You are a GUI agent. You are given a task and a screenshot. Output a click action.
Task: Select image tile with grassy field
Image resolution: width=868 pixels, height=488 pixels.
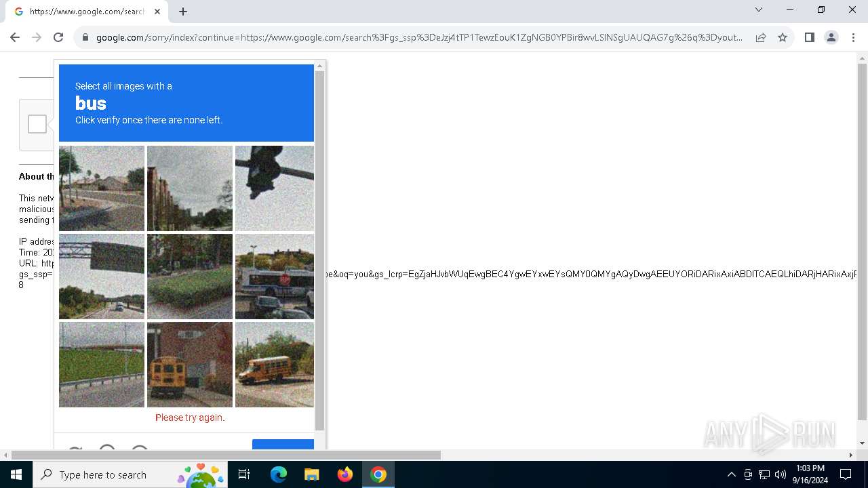coord(102,365)
